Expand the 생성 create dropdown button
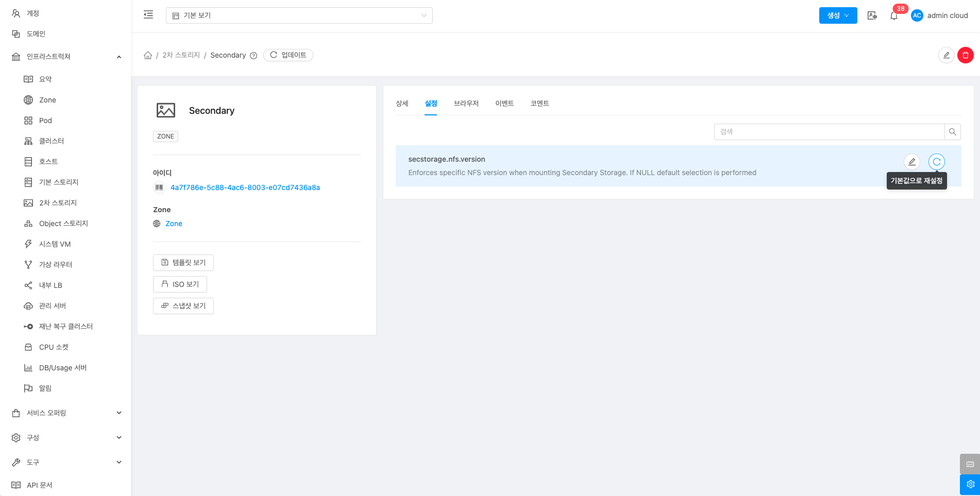Viewport: 980px width, 496px height. 838,15
